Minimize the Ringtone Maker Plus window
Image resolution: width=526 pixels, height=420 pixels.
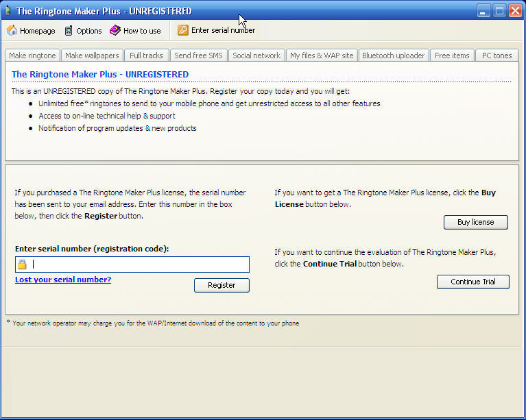click(x=483, y=11)
